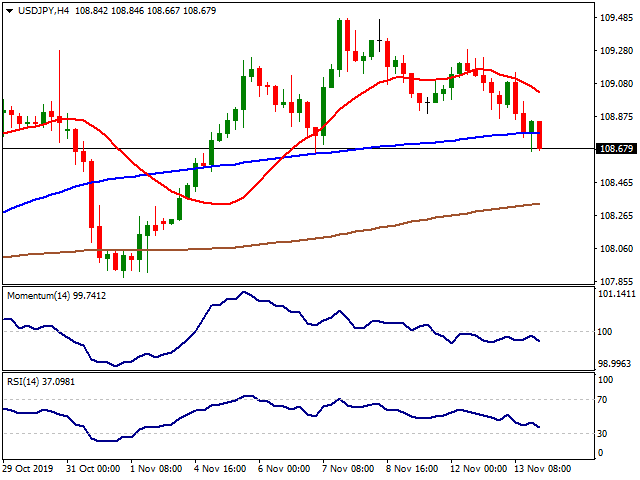Click the 109.080 price scale value
This screenshot has width=640, height=480.
tap(616, 84)
